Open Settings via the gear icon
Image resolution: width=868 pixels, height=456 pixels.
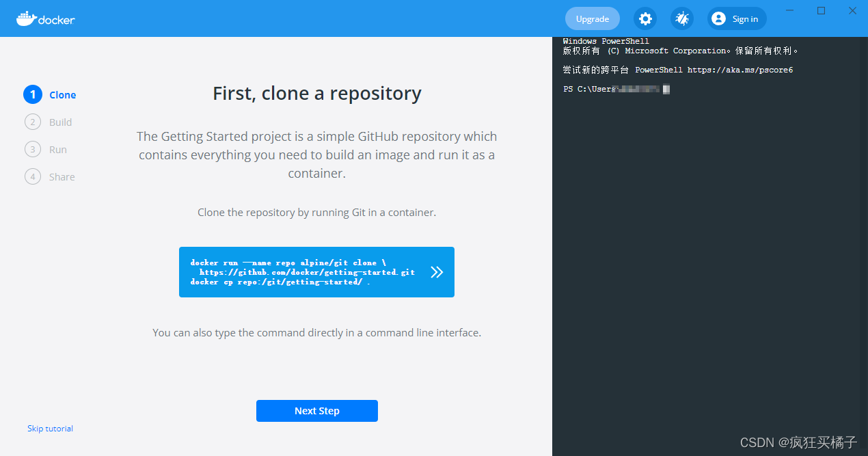point(645,18)
